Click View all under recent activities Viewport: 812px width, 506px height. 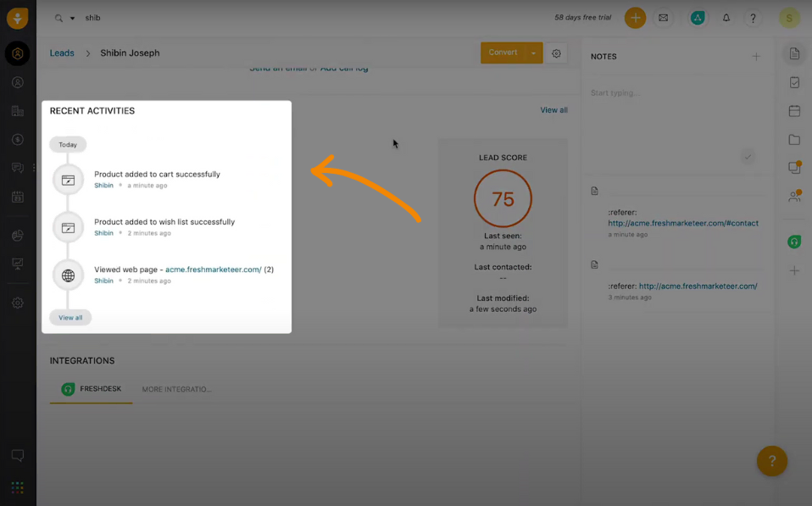tap(70, 318)
